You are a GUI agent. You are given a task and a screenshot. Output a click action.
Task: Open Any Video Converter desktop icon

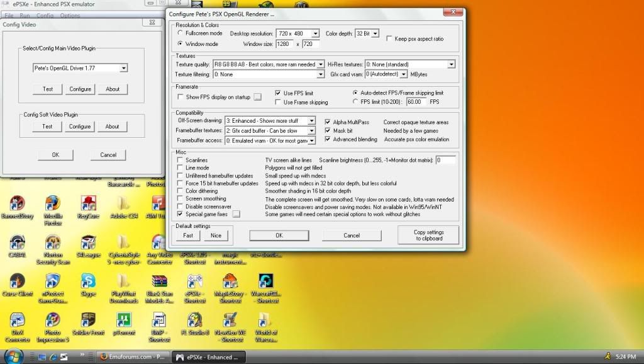(159, 249)
